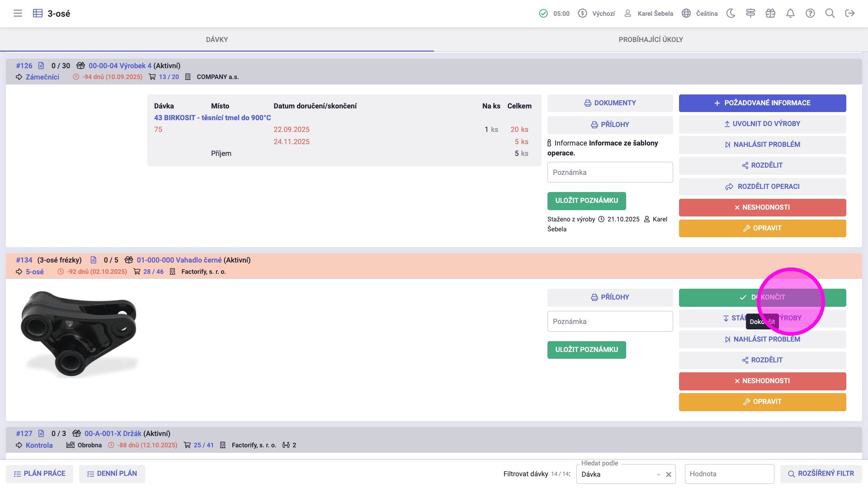Open document icon next to #126
Viewport: 868px width, 488px height.
(41, 66)
